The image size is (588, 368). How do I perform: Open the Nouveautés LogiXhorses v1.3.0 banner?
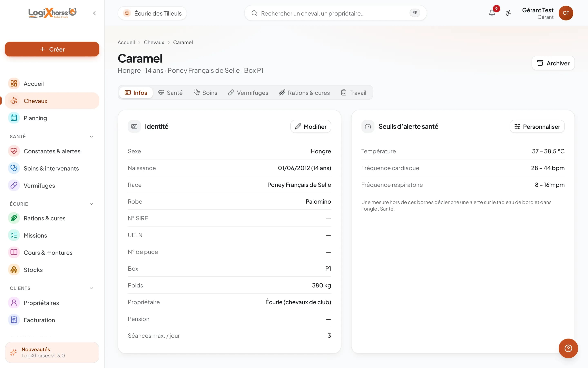pyautogui.click(x=52, y=352)
